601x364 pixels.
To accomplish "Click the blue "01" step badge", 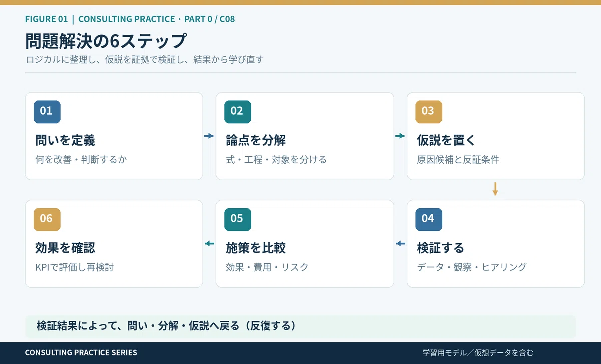I will (47, 112).
